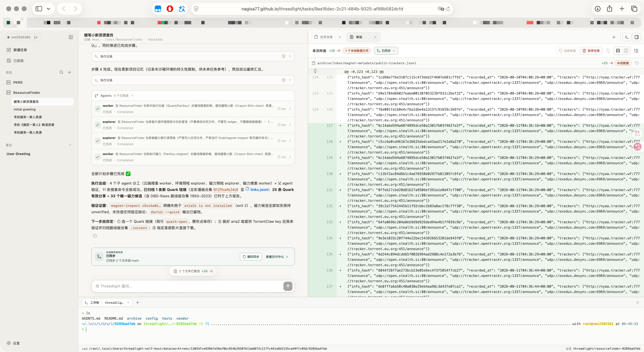
Task: Show Safari downloads
Action: tap(598, 9)
